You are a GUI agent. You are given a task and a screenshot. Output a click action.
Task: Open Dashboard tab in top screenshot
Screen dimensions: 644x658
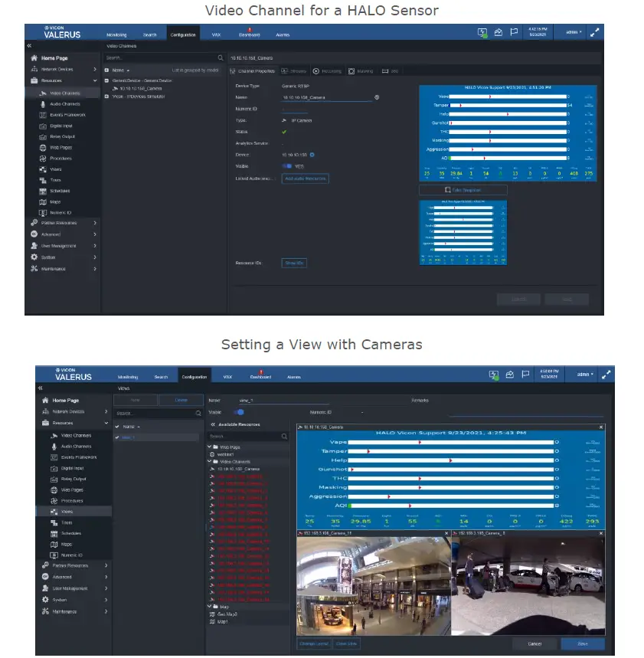(249, 34)
